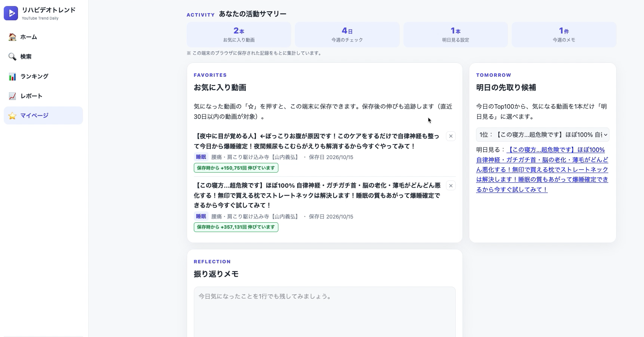Remove the 夜中に目が覚める人 favorite video
This screenshot has width=644, height=337.
(x=451, y=136)
